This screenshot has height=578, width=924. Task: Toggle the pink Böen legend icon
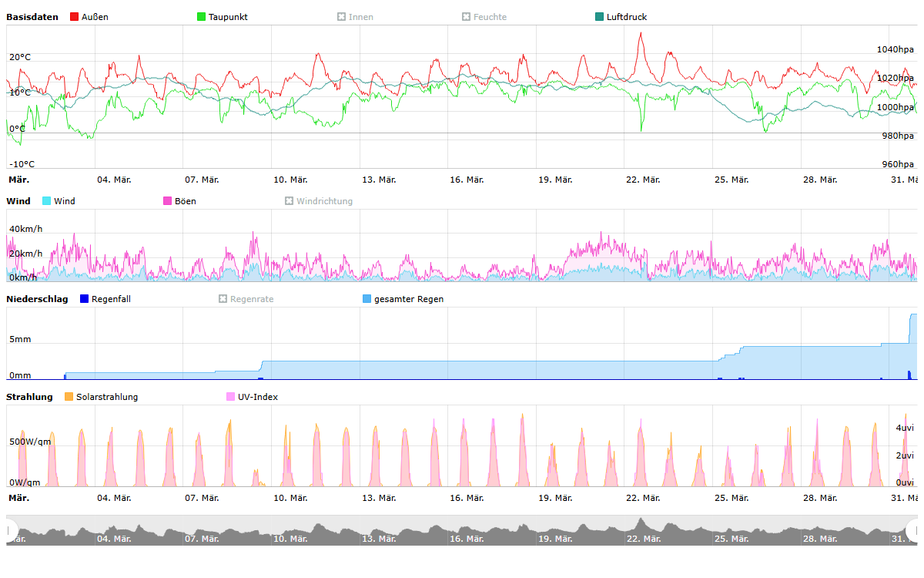pos(168,201)
